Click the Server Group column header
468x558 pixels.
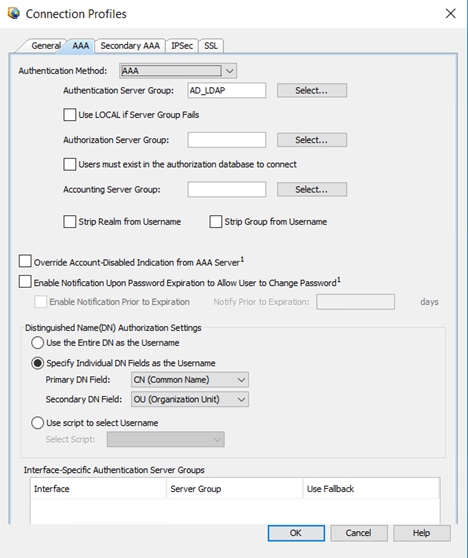click(234, 489)
